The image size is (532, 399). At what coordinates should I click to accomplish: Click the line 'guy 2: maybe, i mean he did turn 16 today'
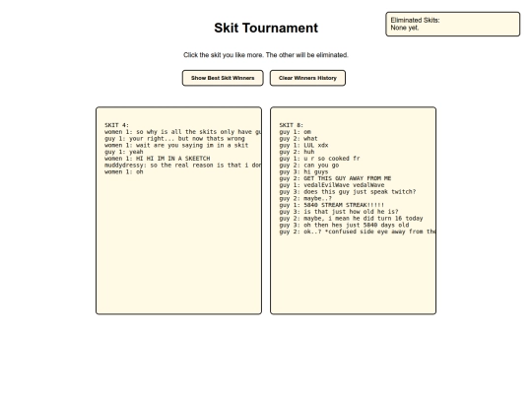[351, 219]
